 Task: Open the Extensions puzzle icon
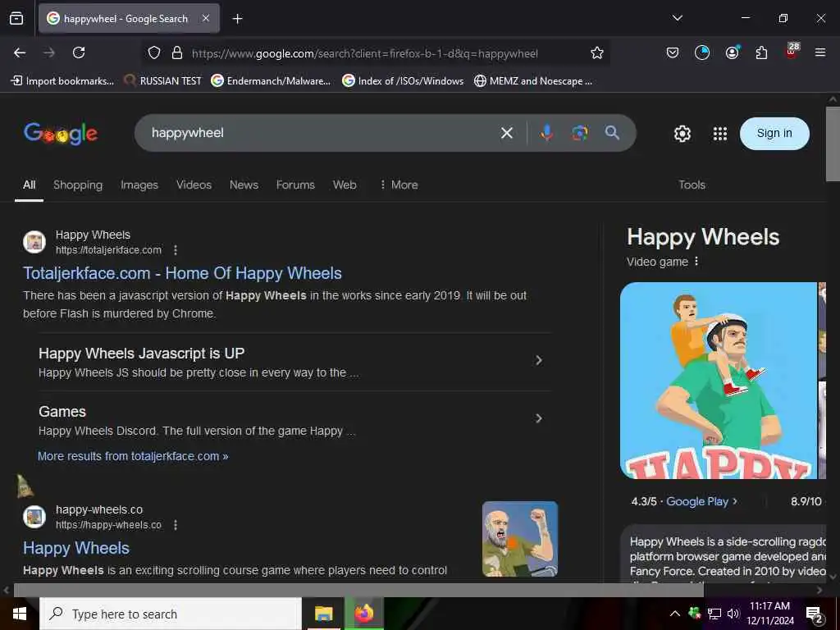click(761, 52)
